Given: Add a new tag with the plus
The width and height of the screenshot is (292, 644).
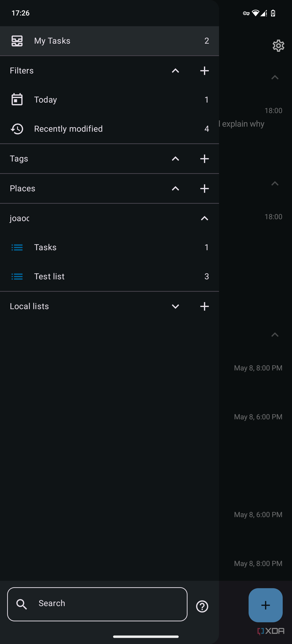Looking at the screenshot, I should coord(204,159).
